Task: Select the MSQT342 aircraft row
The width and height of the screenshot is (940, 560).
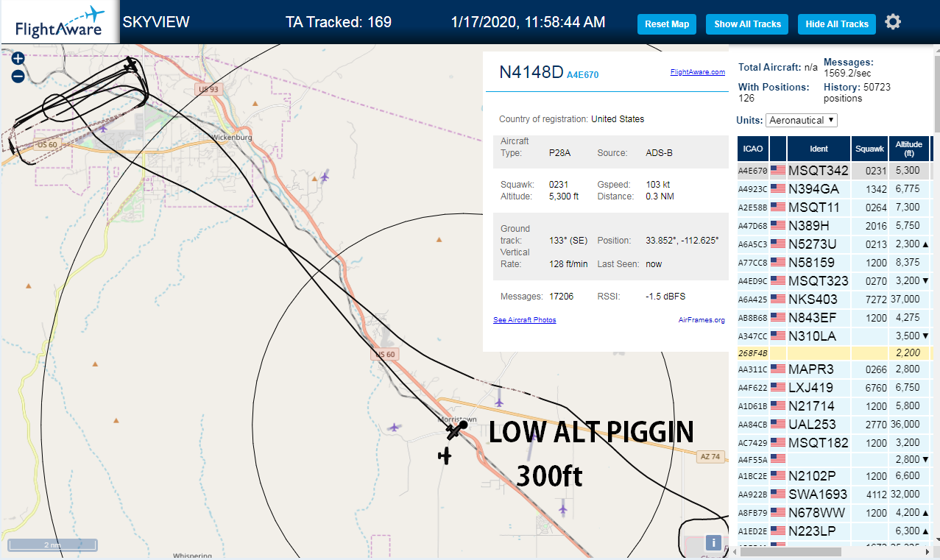Action: click(834, 170)
